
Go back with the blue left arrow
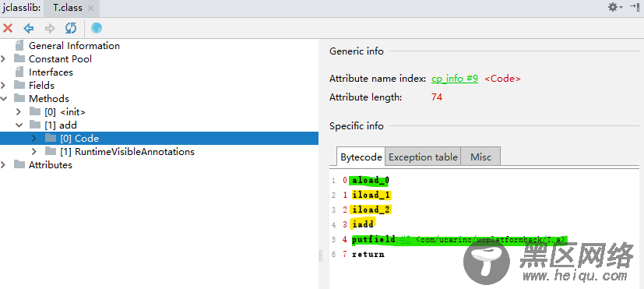(x=28, y=28)
